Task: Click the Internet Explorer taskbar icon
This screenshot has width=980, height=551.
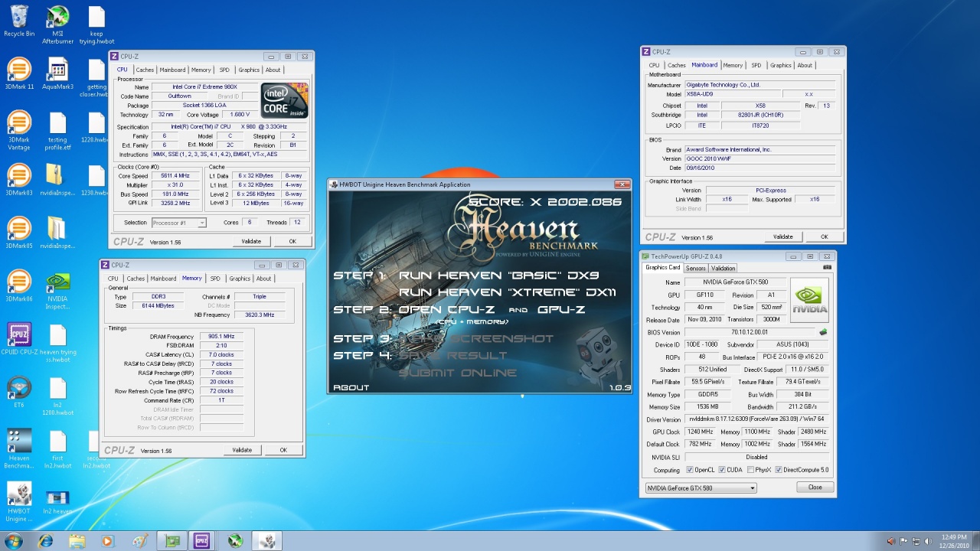Action: 46,541
